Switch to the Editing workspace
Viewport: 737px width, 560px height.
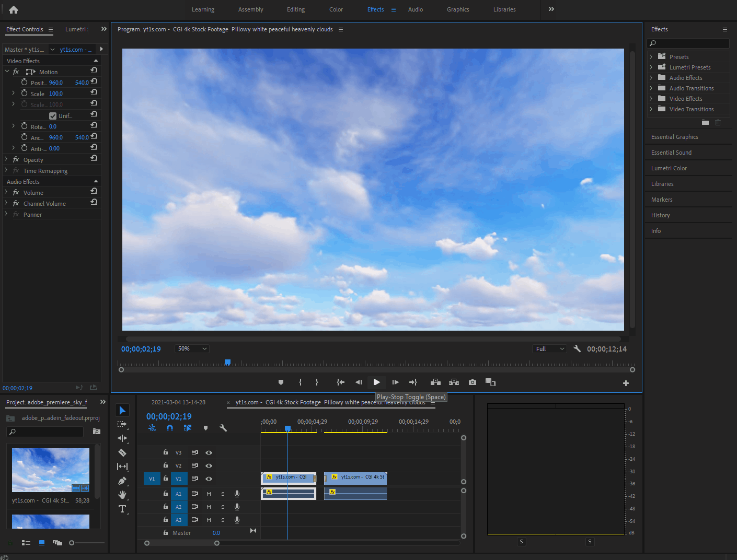click(x=296, y=9)
